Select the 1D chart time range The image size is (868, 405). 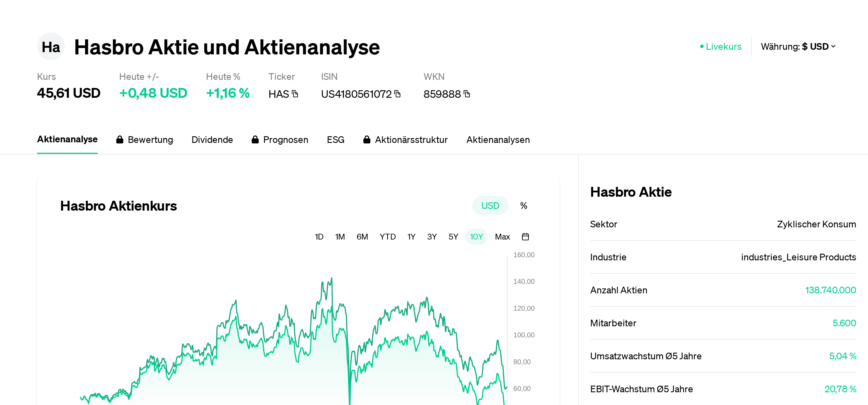coord(319,237)
